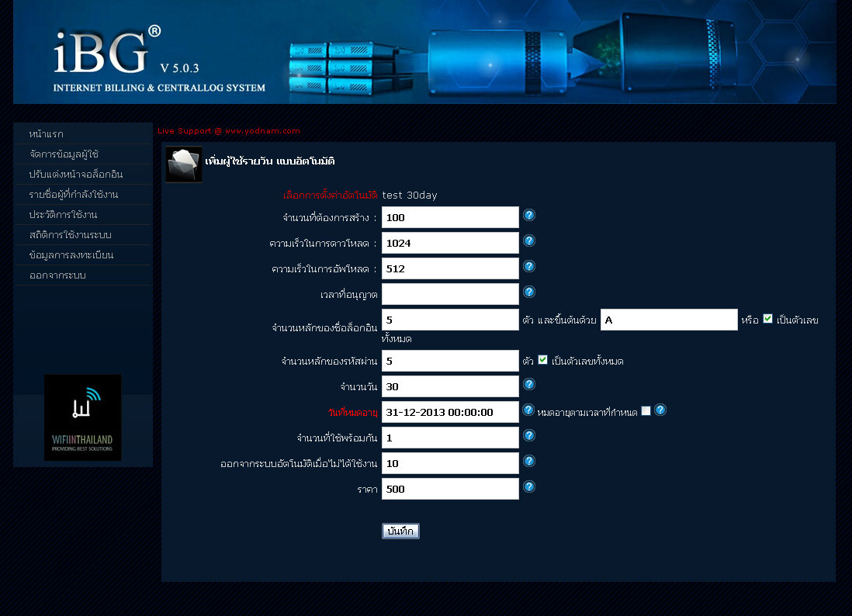This screenshot has width=852, height=616.
Task: Click ราคา field showing 500
Action: pos(451,488)
